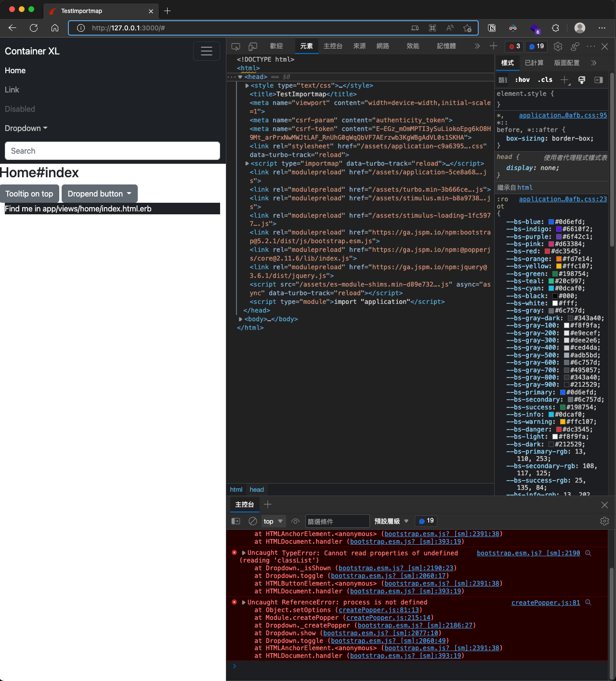Focus the console filter input
616x681 pixels.
click(338, 521)
